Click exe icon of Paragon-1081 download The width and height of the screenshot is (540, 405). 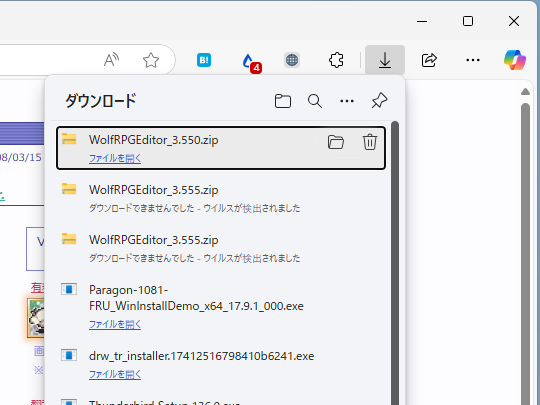click(69, 289)
